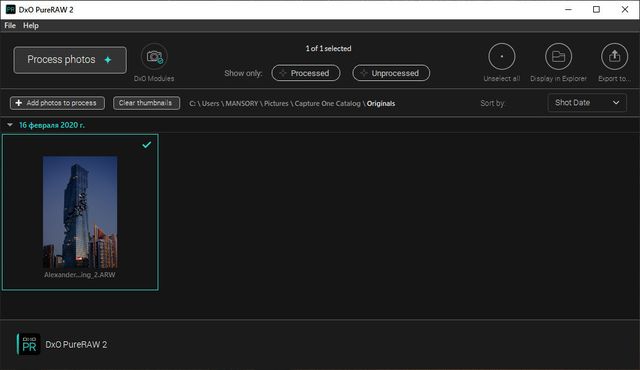Screen dimensions: 640x370
Task: Click the 1 of 1 selected text
Action: click(328, 49)
